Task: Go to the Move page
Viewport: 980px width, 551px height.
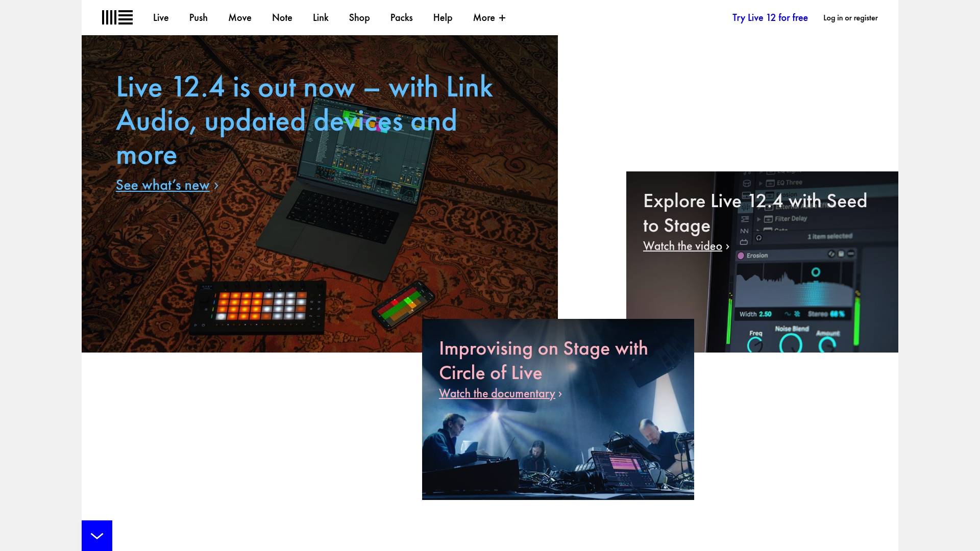Action: tap(240, 17)
